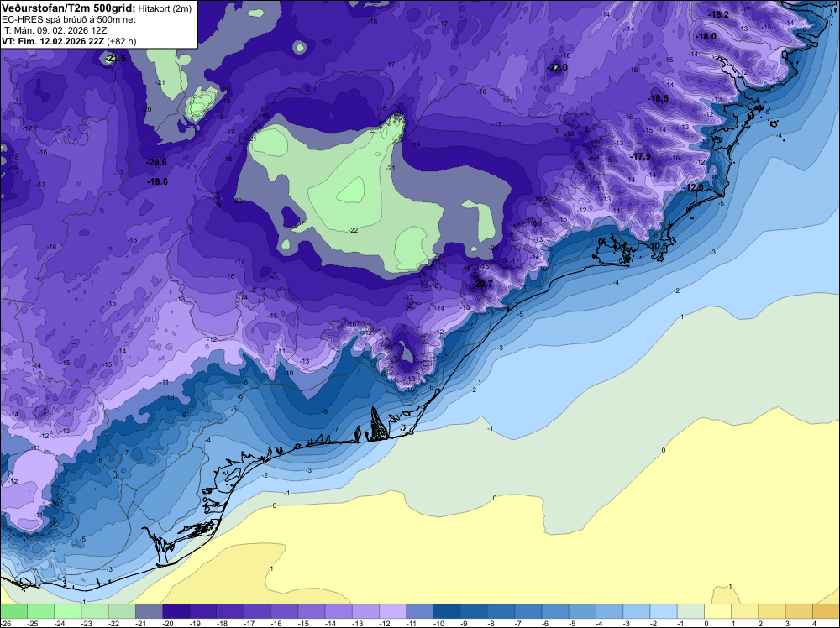Screen dimensions: 840x628
Task: Click the -10 label in color scale
Action: 438,623
